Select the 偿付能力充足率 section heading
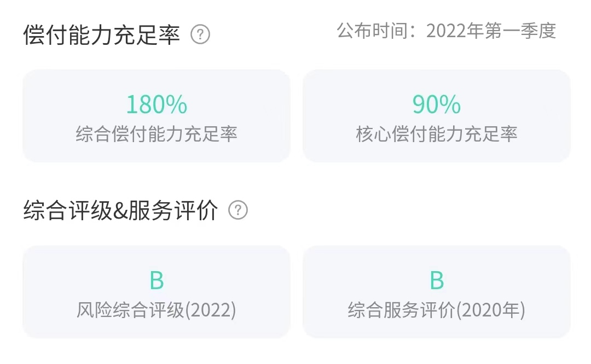591x364 pixels. click(102, 36)
